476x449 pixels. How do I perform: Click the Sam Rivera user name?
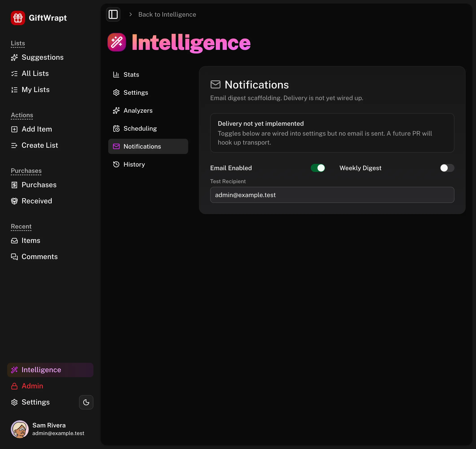pyautogui.click(x=49, y=425)
